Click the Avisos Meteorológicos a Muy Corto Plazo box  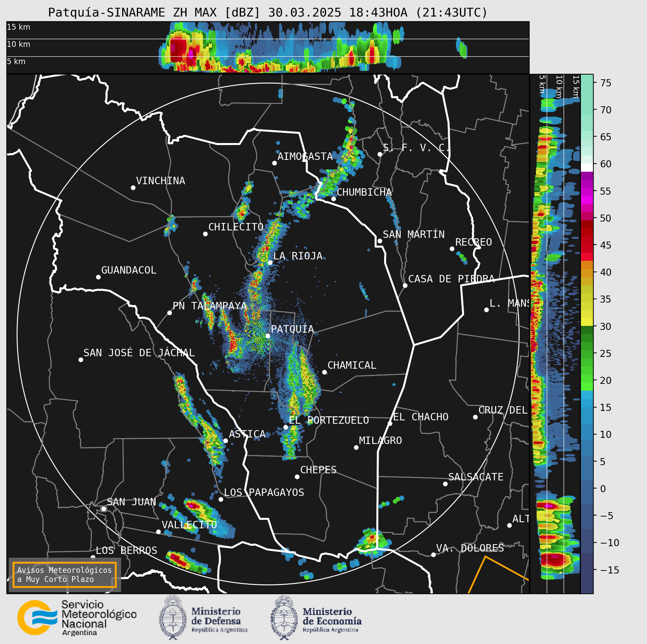64,575
